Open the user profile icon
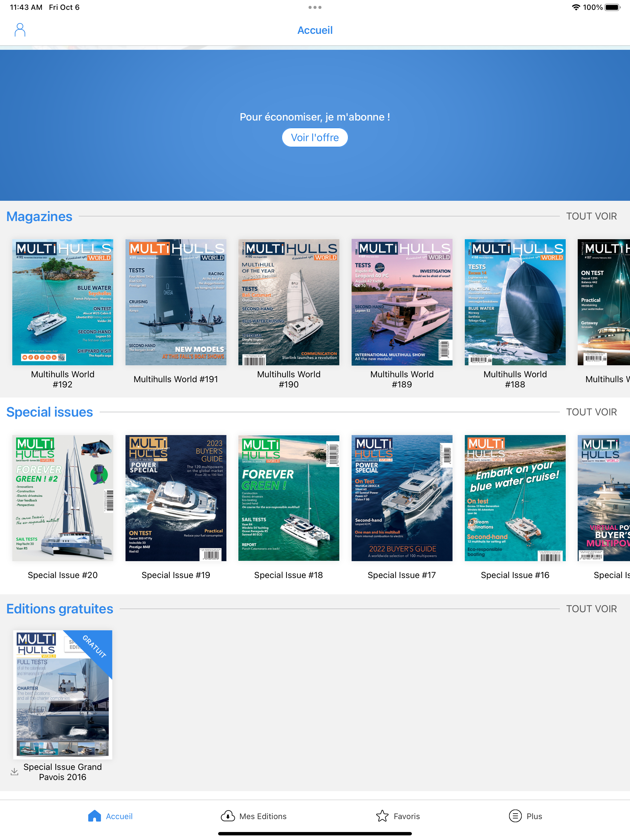630x840 pixels. pos(20,30)
